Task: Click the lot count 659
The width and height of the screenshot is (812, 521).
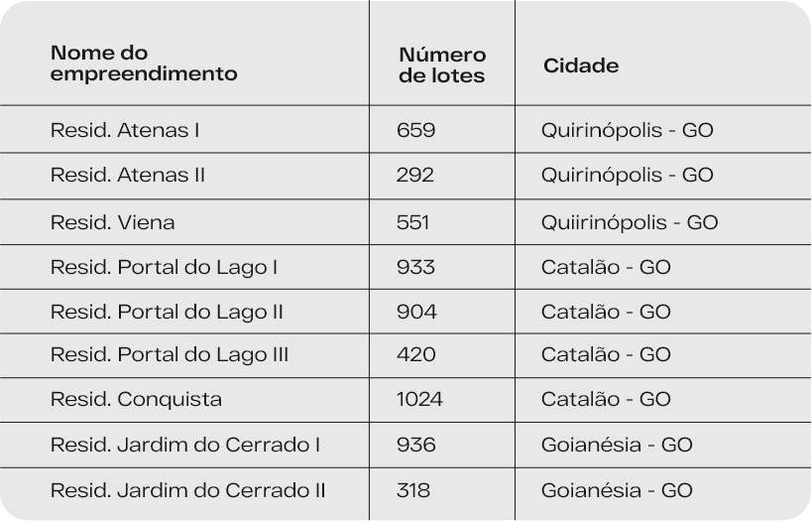Action: click(x=415, y=130)
